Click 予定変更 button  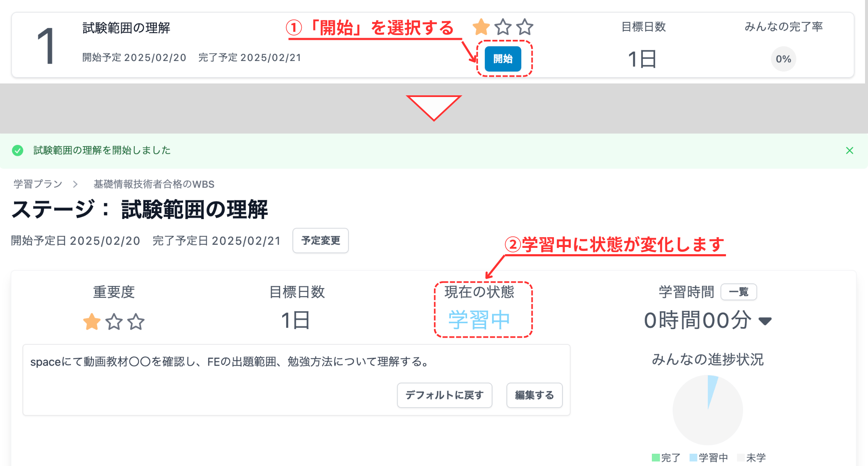[x=320, y=241]
